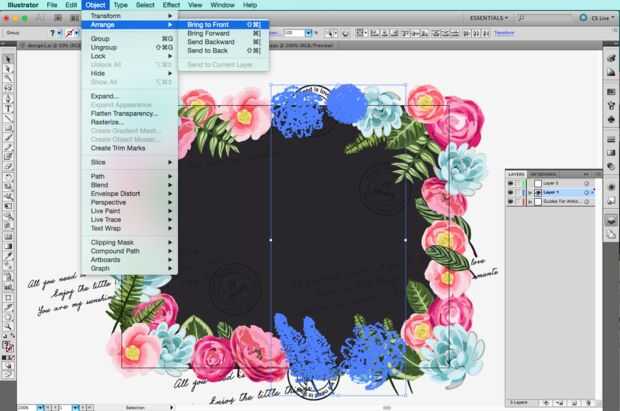Open the Transparency panel icon
This screenshot has width=620, height=411.
click(611, 166)
